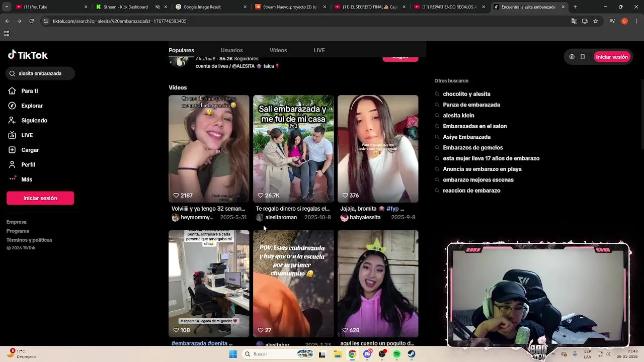Image resolution: width=644 pixels, height=362 pixels.
Task: Like the babyalessita video with 376 likes
Action: click(345, 196)
